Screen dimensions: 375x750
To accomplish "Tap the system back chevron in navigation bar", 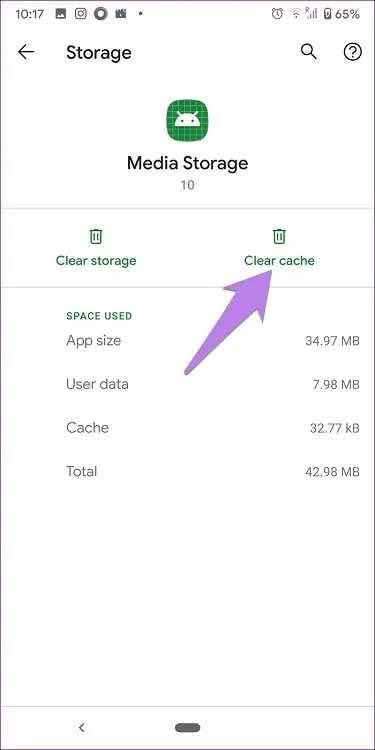I will (x=81, y=728).
